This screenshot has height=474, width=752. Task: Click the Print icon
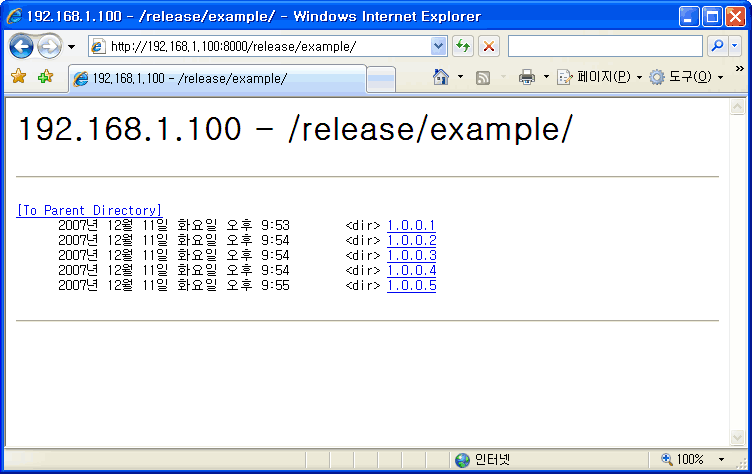(527, 77)
